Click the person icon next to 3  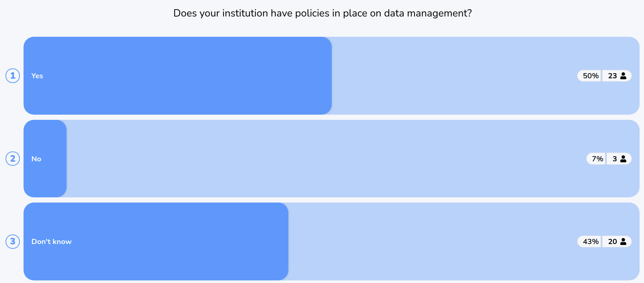pyautogui.click(x=623, y=159)
